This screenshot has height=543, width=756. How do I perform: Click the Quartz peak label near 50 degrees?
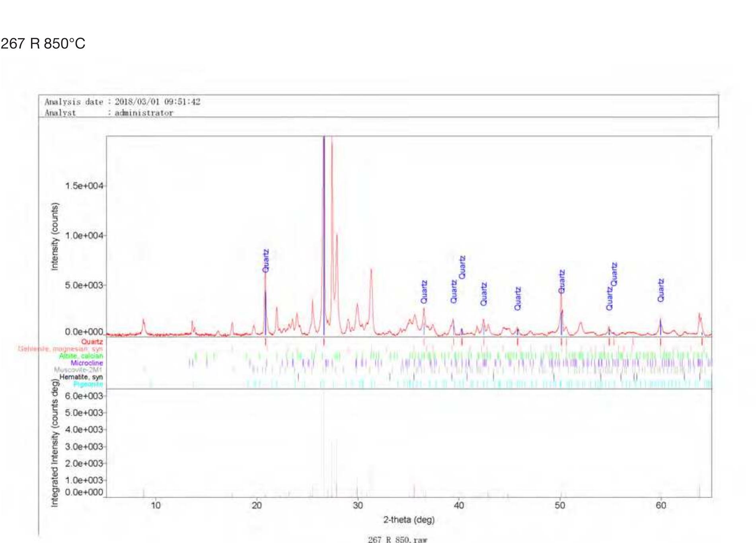tap(561, 282)
